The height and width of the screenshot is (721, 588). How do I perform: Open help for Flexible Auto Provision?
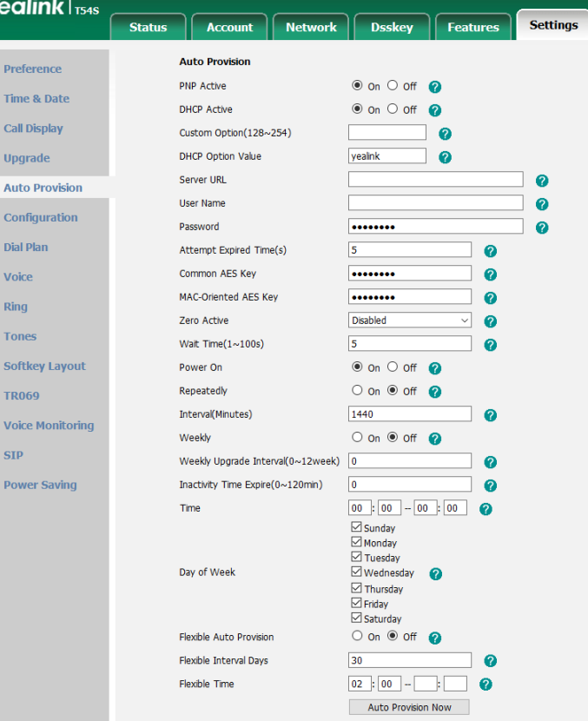click(x=434, y=638)
